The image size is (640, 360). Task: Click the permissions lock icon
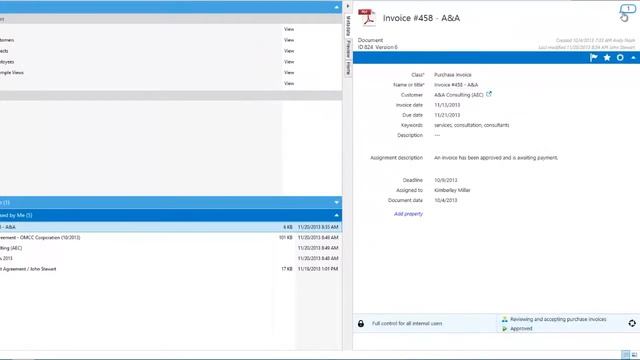(x=361, y=324)
